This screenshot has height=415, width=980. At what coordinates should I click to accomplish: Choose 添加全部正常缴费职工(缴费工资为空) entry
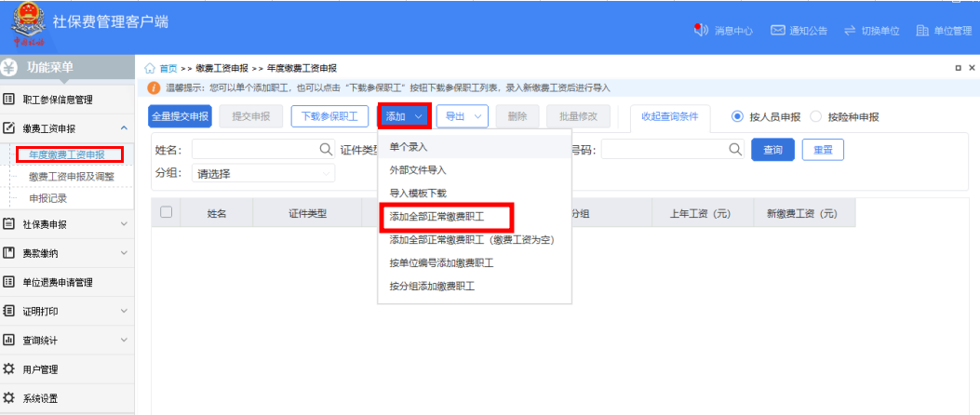point(475,240)
